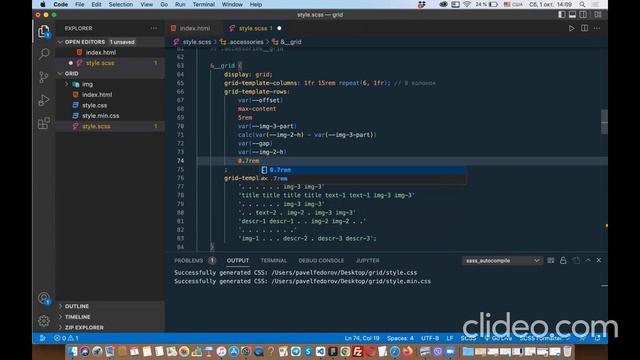Toggle output scroll lock

pyautogui.click(x=563, y=260)
